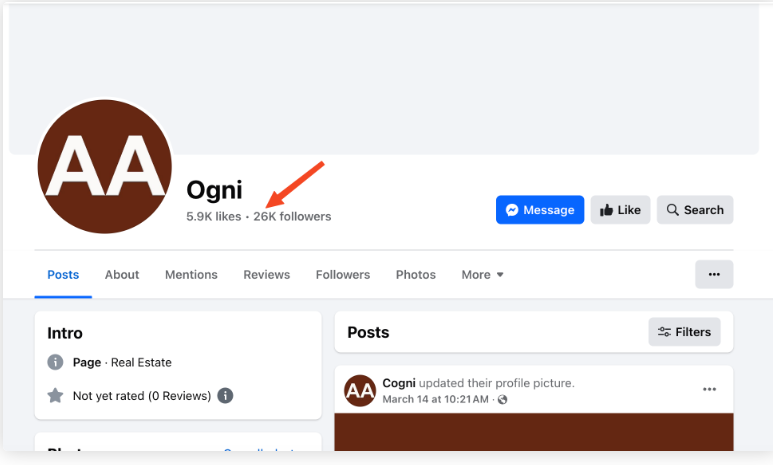Viewport: 773px width, 465px height.
Task: Open the Followers tab
Action: pos(343,275)
